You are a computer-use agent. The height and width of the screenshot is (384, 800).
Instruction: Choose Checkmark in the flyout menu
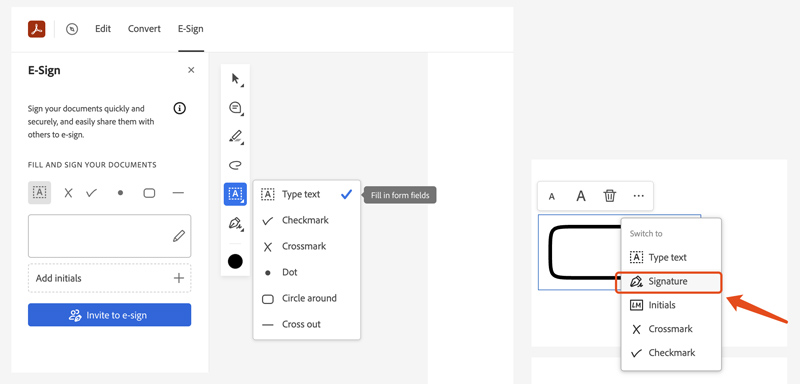click(307, 220)
